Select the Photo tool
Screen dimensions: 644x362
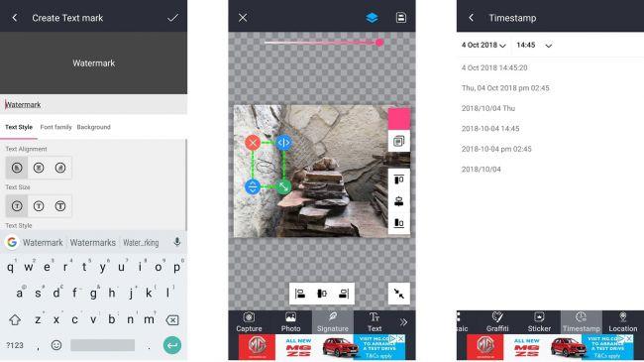[290, 322]
